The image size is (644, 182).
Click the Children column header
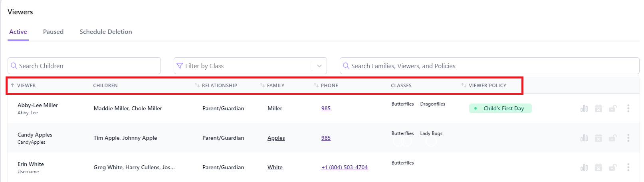pos(105,85)
